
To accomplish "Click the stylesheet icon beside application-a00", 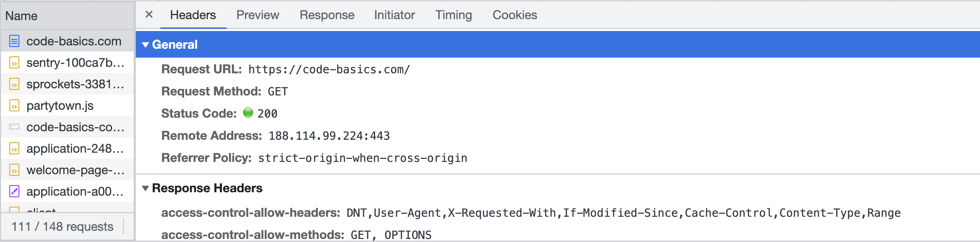I will [14, 191].
